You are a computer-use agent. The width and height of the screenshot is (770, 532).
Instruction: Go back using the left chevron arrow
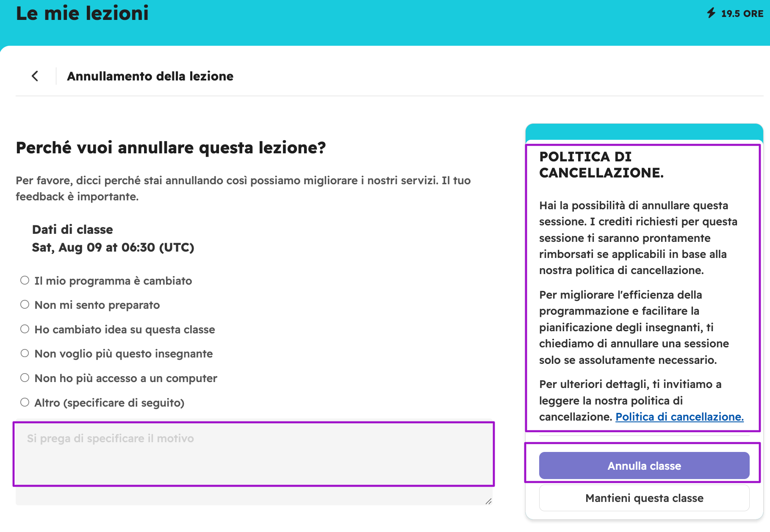pos(35,76)
